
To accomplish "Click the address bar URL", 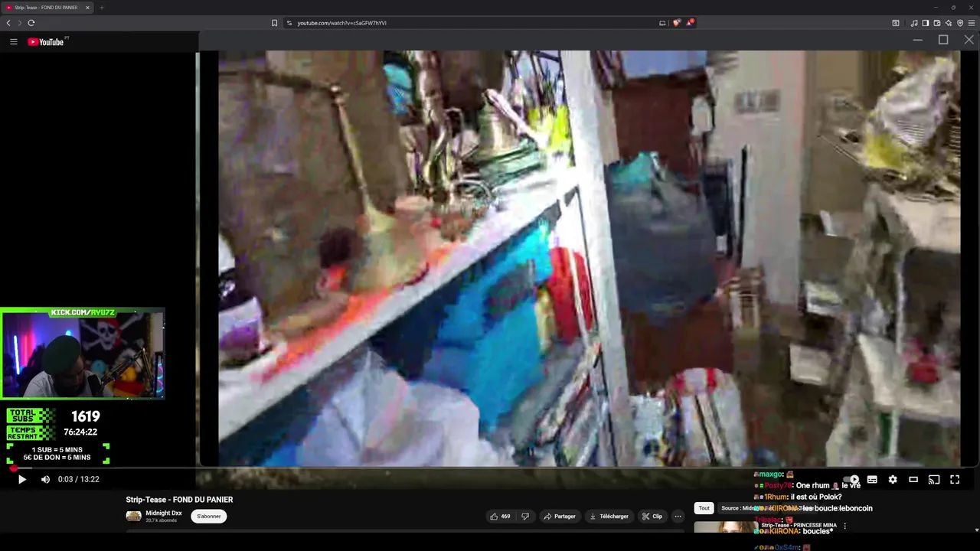I will (342, 23).
